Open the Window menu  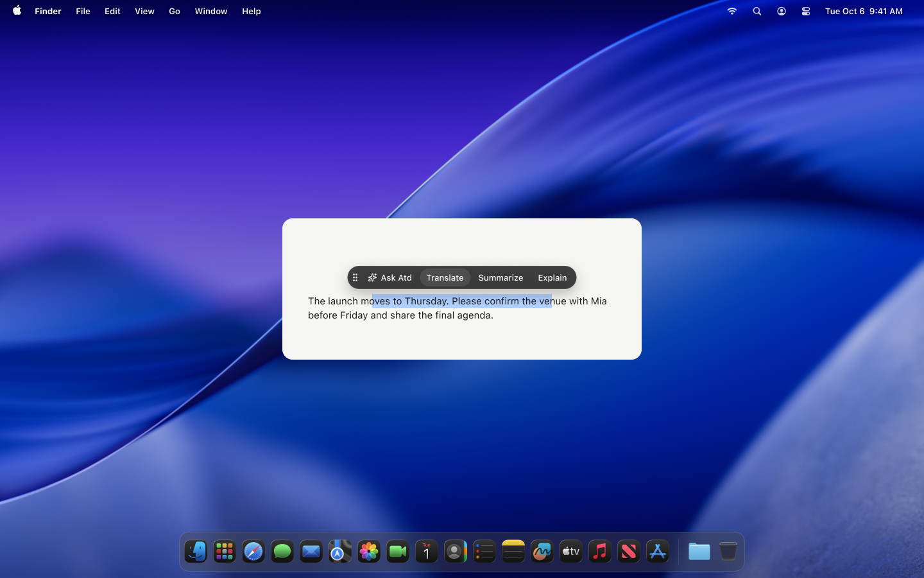(x=211, y=11)
